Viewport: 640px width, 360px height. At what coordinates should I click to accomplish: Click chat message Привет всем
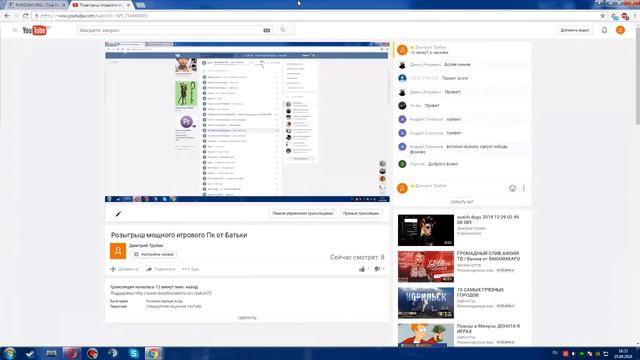tap(455, 78)
